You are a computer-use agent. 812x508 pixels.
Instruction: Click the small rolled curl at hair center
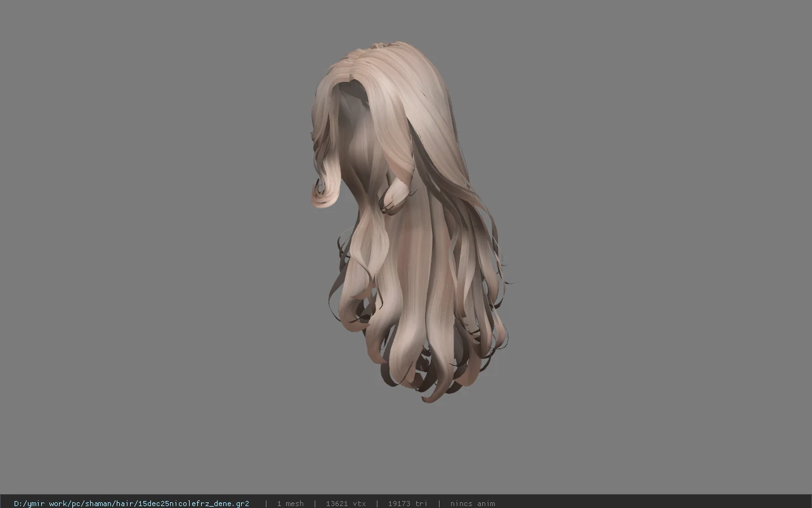pyautogui.click(x=396, y=196)
